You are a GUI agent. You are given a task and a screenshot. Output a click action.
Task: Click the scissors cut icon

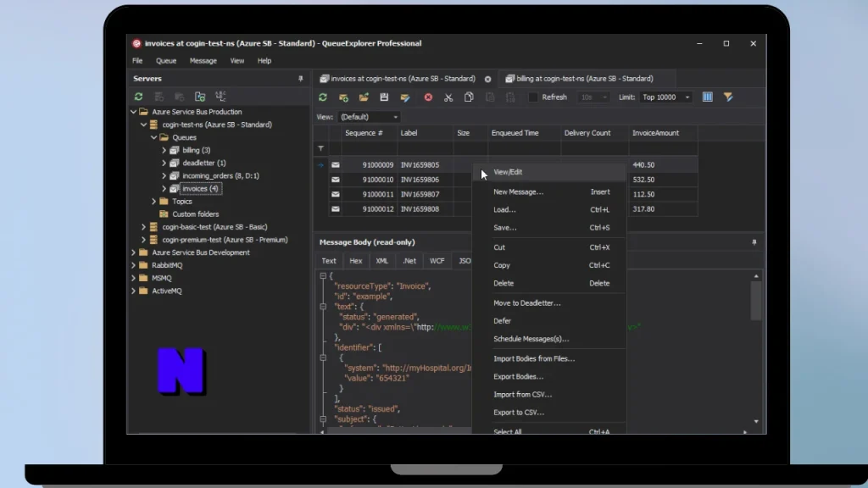coord(448,97)
